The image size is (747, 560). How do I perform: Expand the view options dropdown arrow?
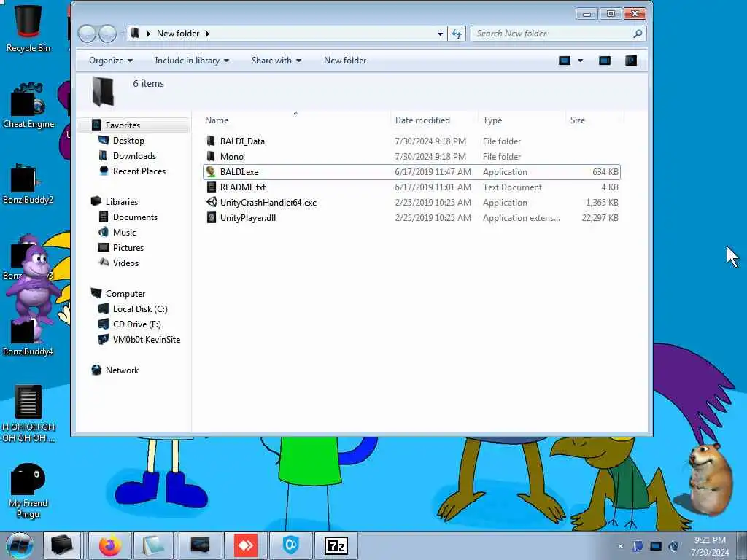pyautogui.click(x=580, y=61)
